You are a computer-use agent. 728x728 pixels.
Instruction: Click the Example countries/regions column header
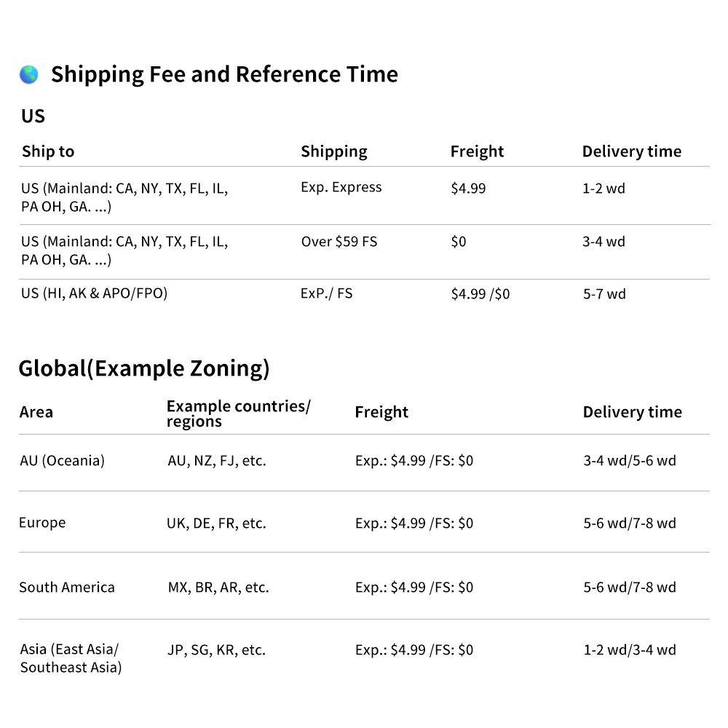click(x=238, y=414)
